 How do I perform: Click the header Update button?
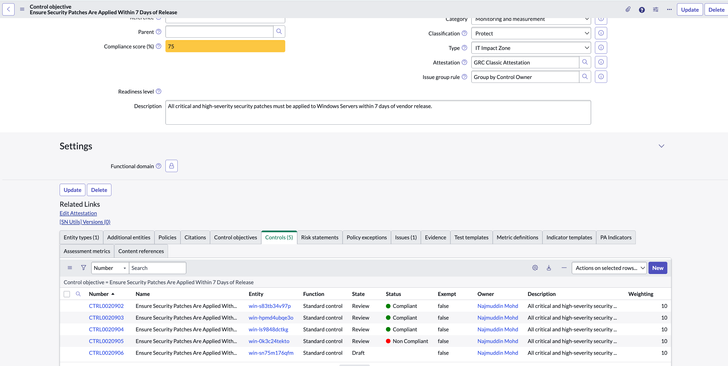[x=689, y=9]
